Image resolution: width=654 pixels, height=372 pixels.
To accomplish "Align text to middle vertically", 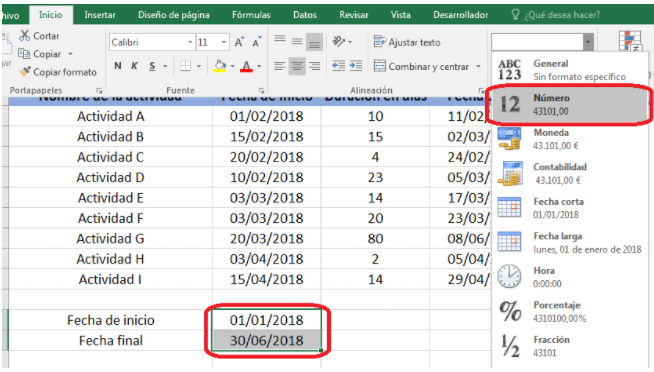I will (x=297, y=41).
